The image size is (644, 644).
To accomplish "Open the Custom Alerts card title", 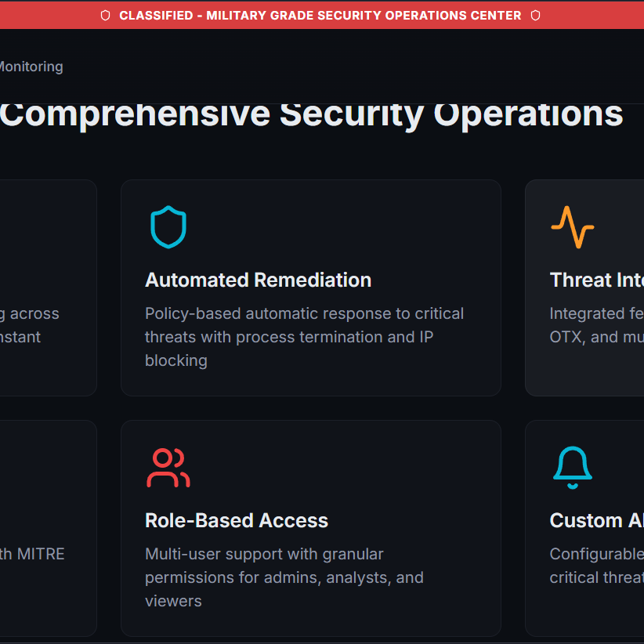I will tap(596, 520).
